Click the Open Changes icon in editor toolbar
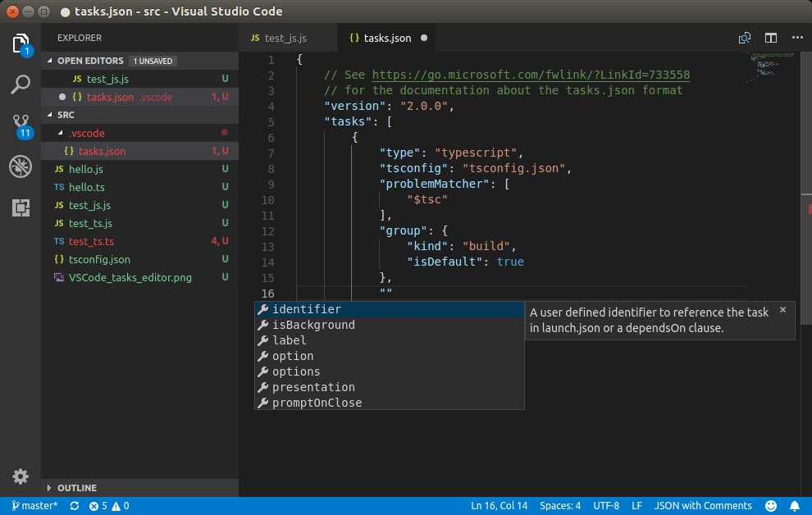 click(x=745, y=38)
